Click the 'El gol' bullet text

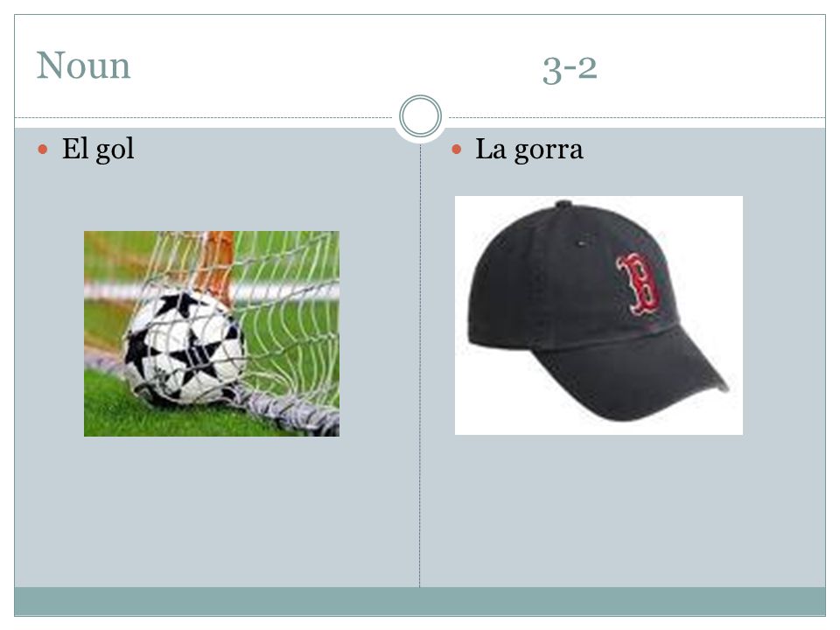click(x=98, y=149)
